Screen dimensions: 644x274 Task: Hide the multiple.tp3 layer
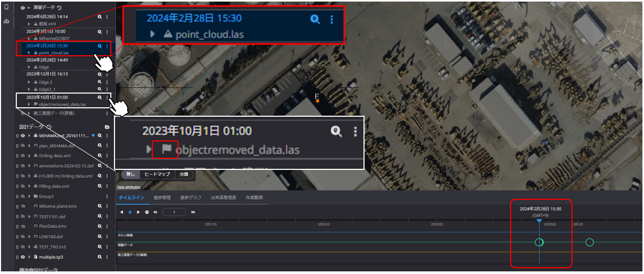(23, 257)
